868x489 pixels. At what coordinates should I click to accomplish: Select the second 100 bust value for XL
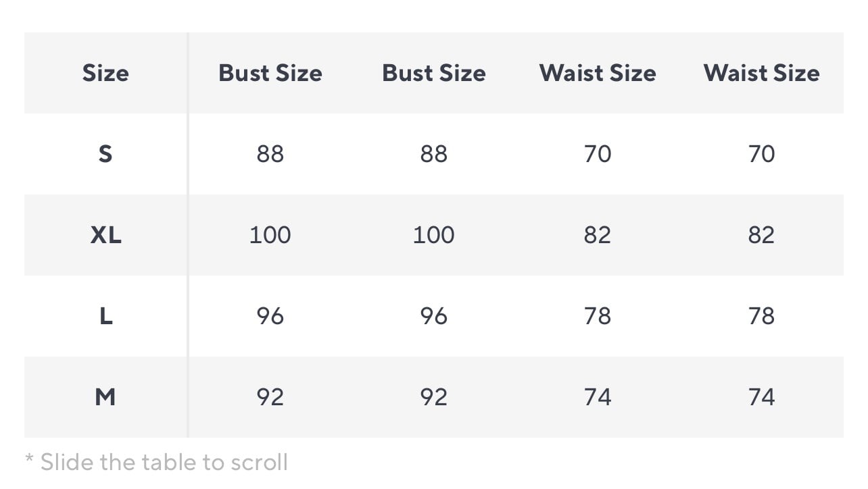433,235
